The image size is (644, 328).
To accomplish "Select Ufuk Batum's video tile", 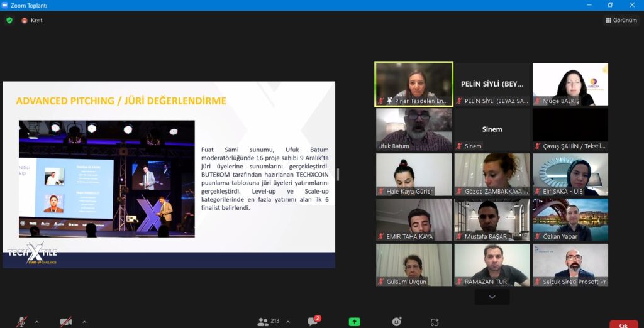I will point(413,129).
